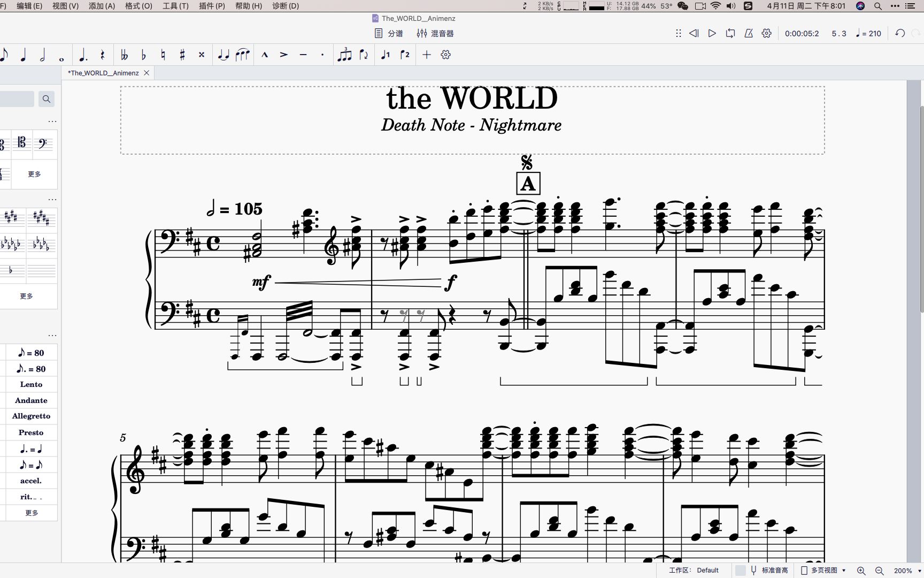Choose the accel. tempo marking

point(32,481)
